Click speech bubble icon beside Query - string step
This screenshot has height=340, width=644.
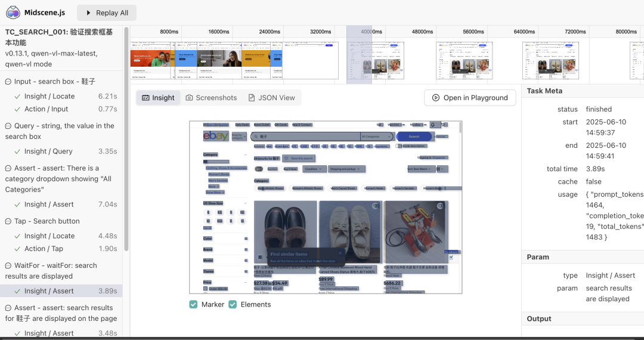[8, 126]
